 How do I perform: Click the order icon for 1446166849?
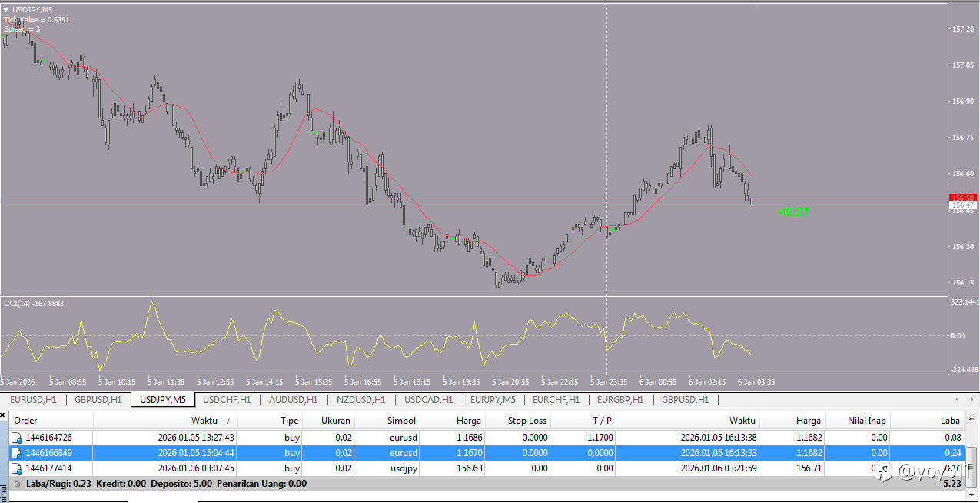coord(16,453)
